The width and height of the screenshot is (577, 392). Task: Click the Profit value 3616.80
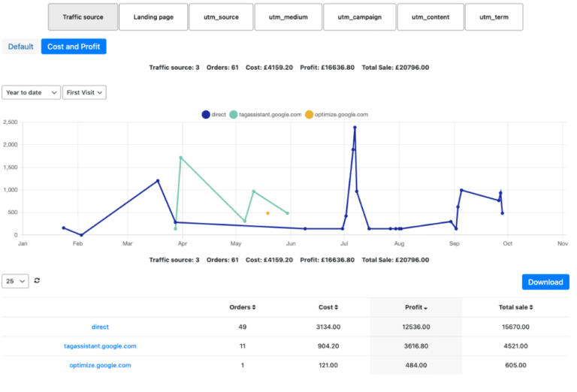tap(415, 346)
